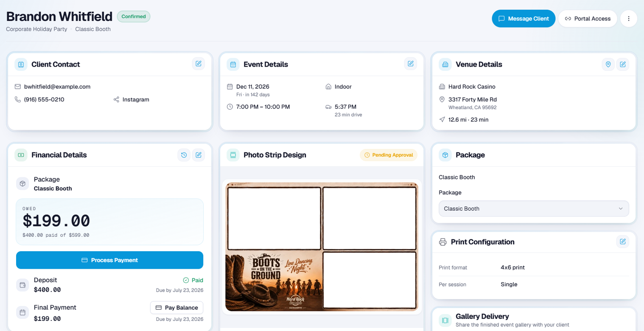Screen dimensions: 644x331
Task: Click the clock icon beside 7:00 PM
Action: [230, 107]
